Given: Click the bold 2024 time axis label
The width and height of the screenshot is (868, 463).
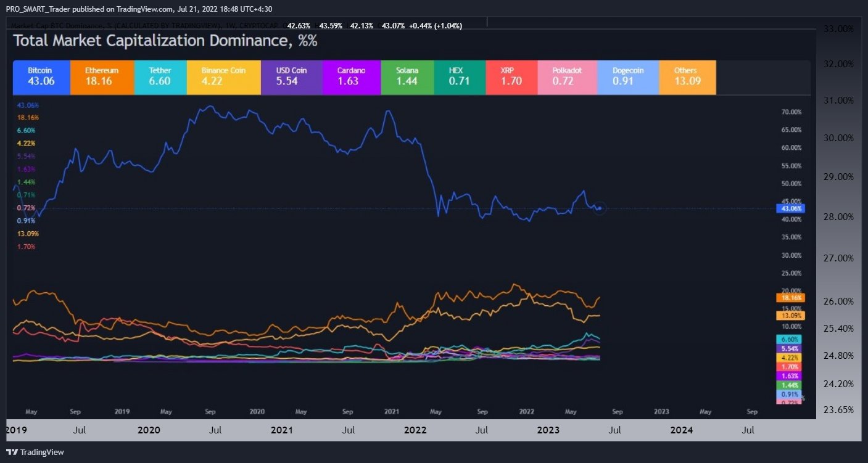Looking at the screenshot, I should pyautogui.click(x=682, y=430).
